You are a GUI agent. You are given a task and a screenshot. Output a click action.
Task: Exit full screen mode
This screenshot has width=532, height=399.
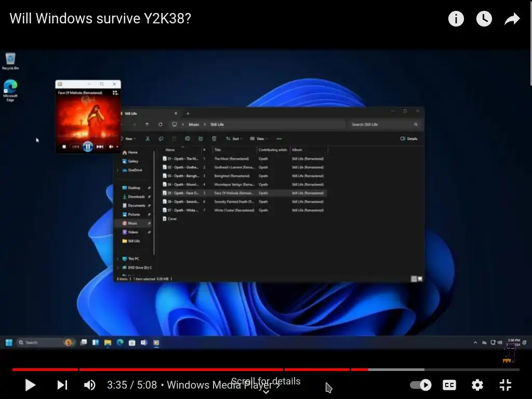coord(506,385)
